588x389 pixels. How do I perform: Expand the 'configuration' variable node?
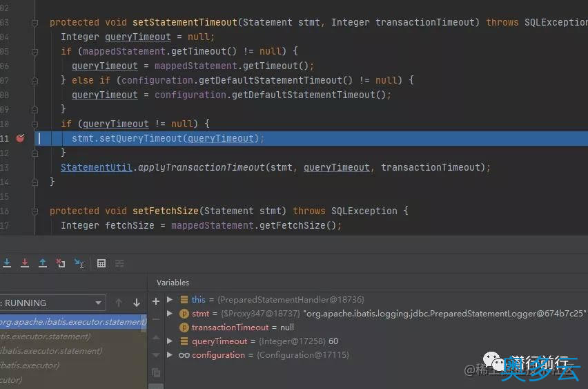click(170, 355)
